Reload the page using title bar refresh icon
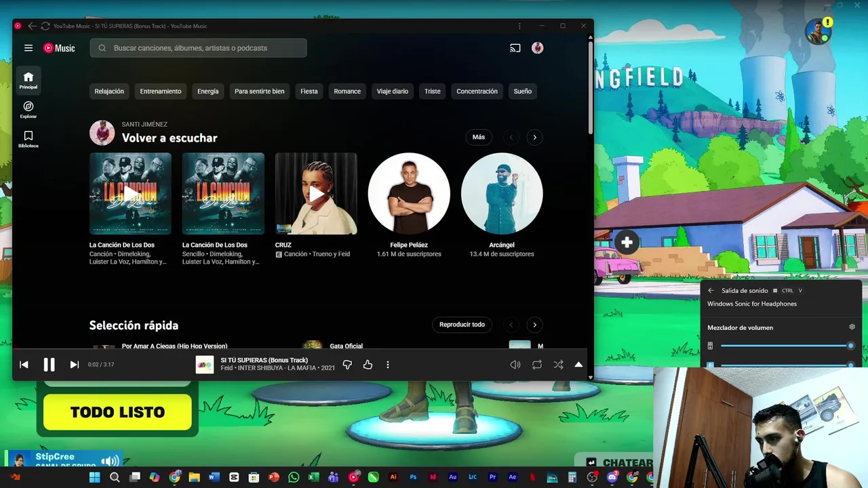Screen dimensions: 868x488 tap(45, 26)
